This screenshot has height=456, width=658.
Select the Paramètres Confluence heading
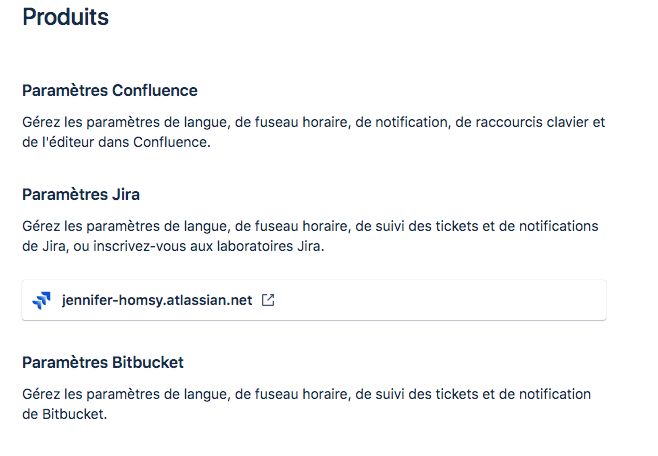(110, 91)
